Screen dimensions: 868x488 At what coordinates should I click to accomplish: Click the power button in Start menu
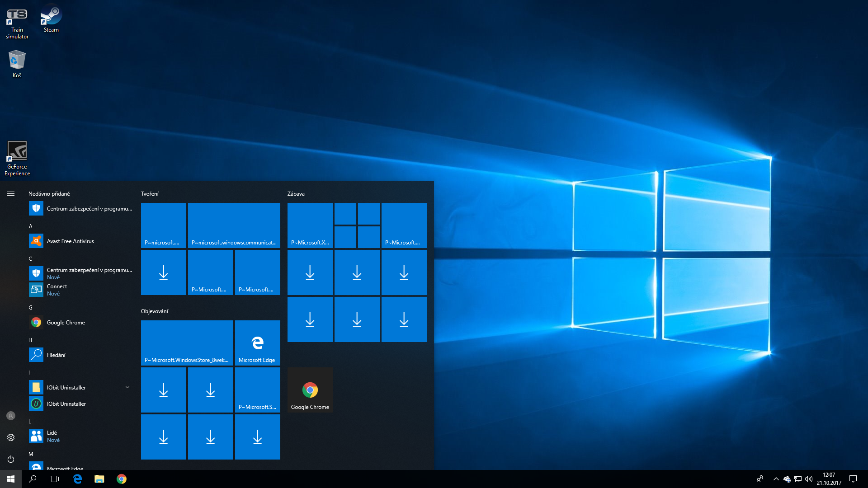pyautogui.click(x=11, y=459)
